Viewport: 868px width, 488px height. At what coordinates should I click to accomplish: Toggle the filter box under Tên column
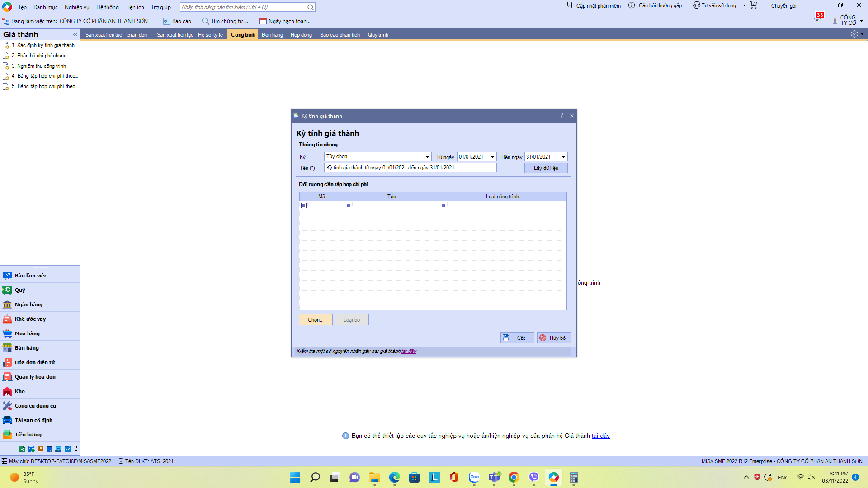[x=349, y=206]
